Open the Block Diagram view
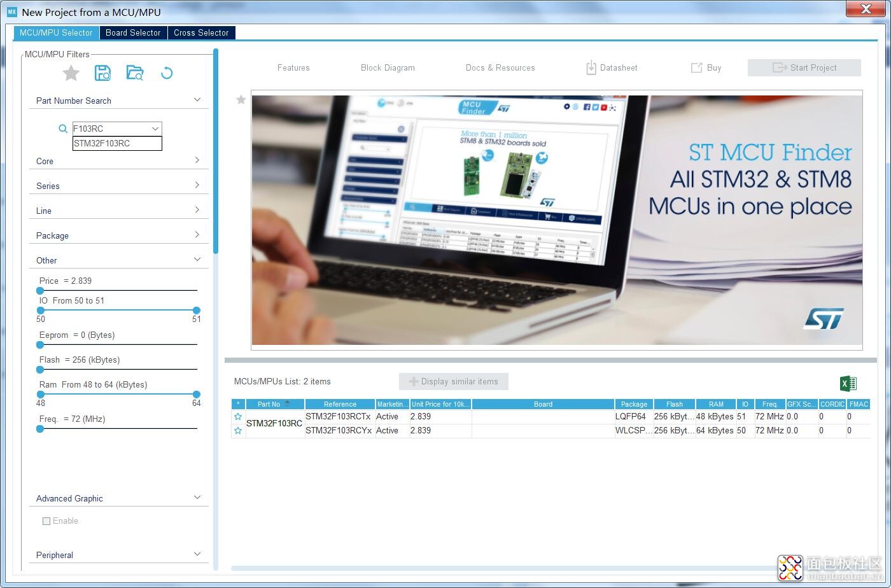891x588 pixels. [x=388, y=67]
